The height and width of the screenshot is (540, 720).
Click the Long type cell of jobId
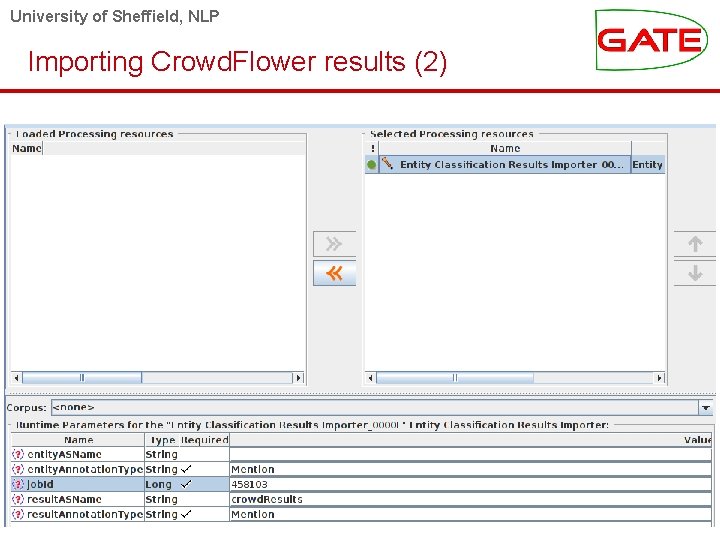158,484
